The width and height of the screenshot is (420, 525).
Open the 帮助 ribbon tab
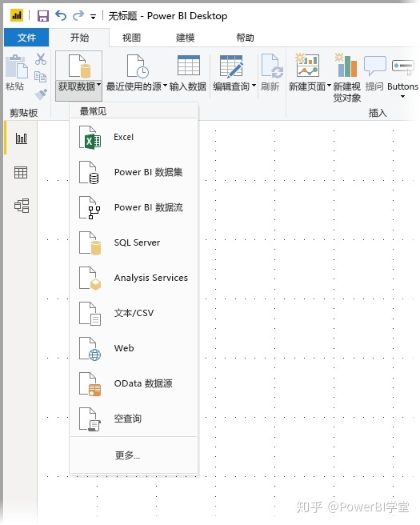(245, 38)
